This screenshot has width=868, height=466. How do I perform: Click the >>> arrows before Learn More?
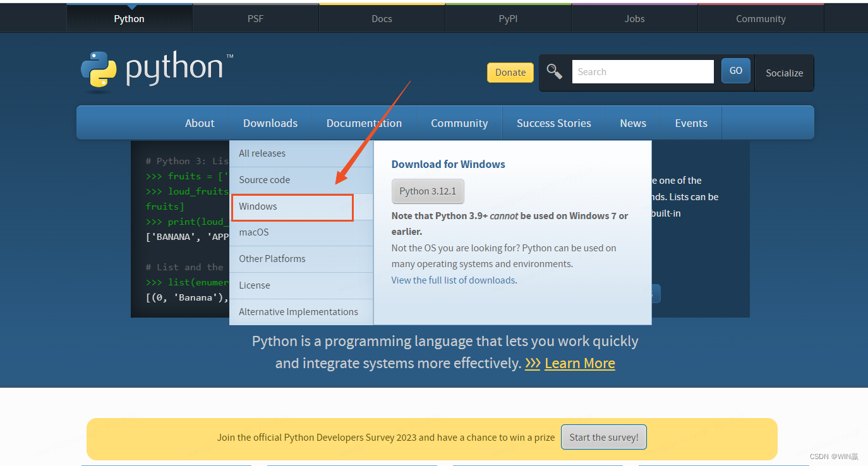pyautogui.click(x=533, y=364)
